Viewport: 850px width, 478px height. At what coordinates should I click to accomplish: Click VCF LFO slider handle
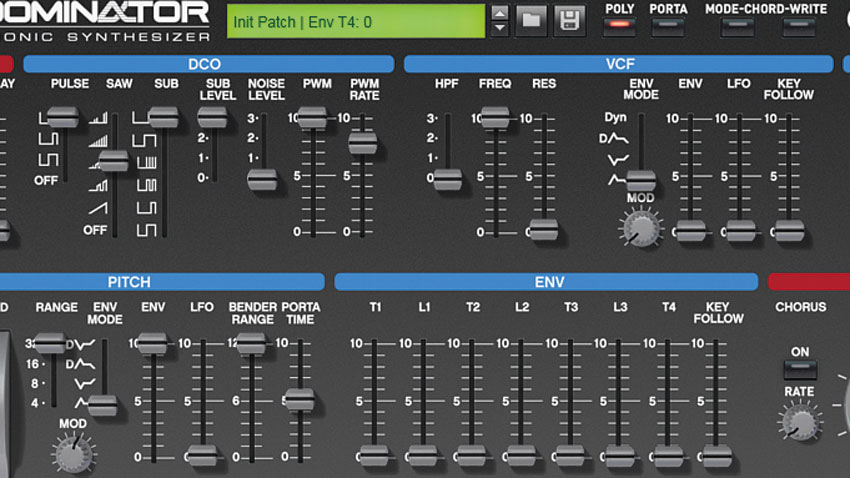(x=740, y=231)
